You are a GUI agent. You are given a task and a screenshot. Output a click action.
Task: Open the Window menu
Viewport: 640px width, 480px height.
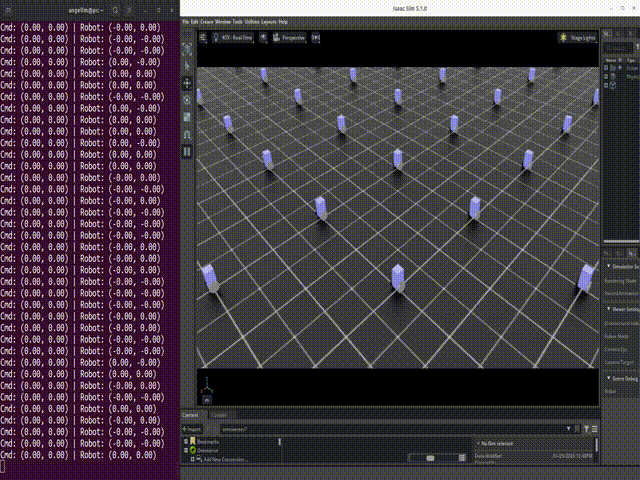coord(223,21)
